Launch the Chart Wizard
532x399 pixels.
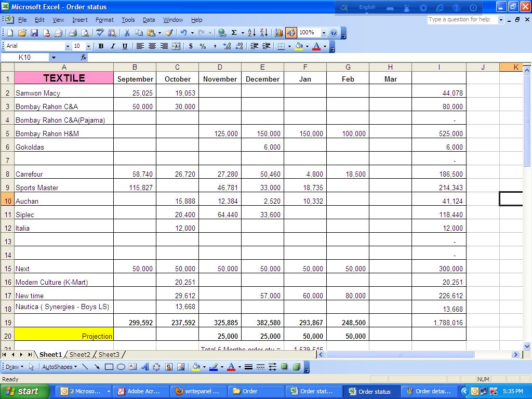279,33
